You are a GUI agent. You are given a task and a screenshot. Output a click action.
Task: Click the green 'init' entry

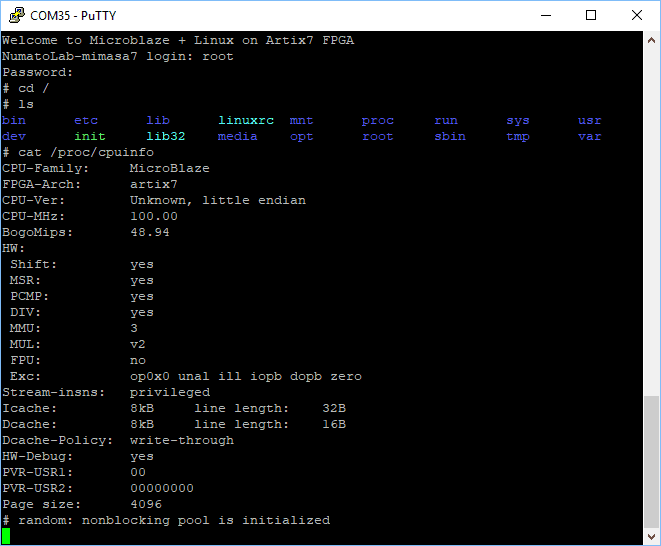tap(90, 136)
